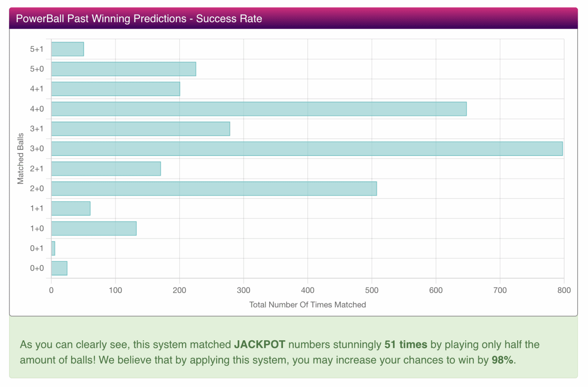The height and width of the screenshot is (387, 588).
Task: Click the bold 98% text
Action: click(502, 360)
